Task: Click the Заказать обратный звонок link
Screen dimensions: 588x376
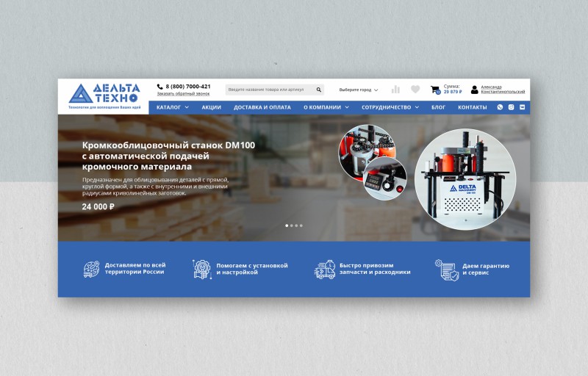Action: coord(183,93)
